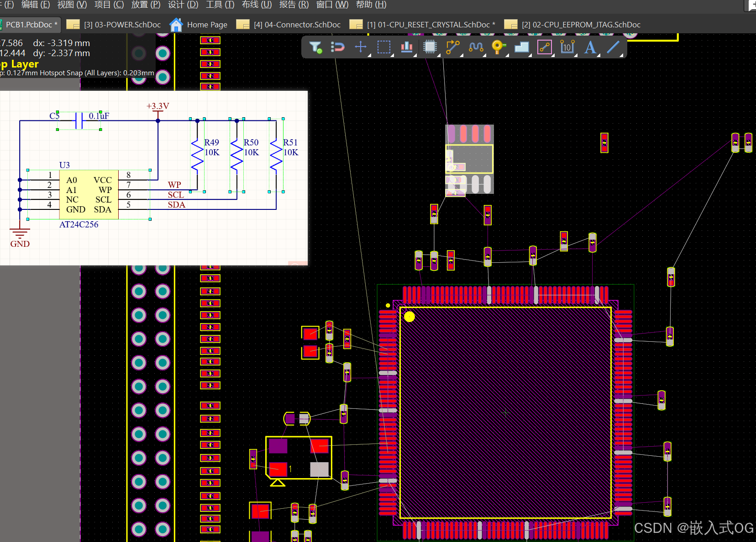The width and height of the screenshot is (756, 542).
Task: Click the WP net label
Action: tap(174, 185)
